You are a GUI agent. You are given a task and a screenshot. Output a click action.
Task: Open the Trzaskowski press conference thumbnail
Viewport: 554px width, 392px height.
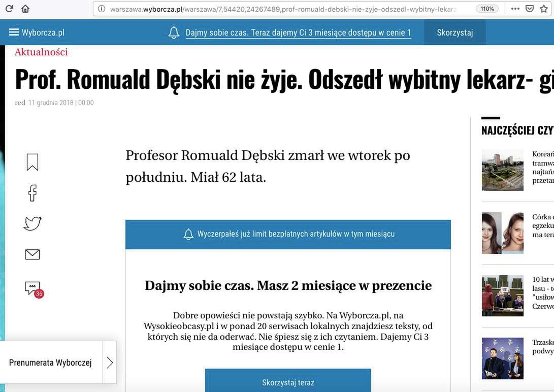point(502,358)
